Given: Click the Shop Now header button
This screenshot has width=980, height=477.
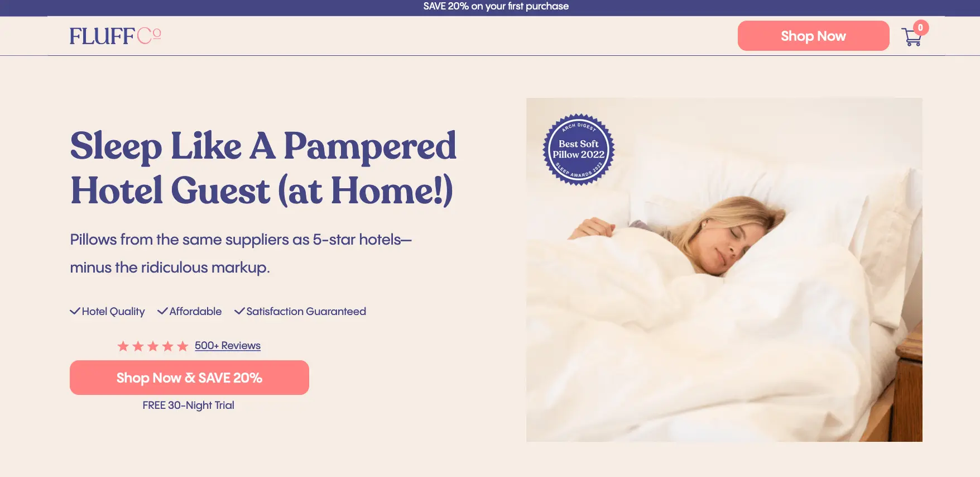Looking at the screenshot, I should click(x=813, y=36).
